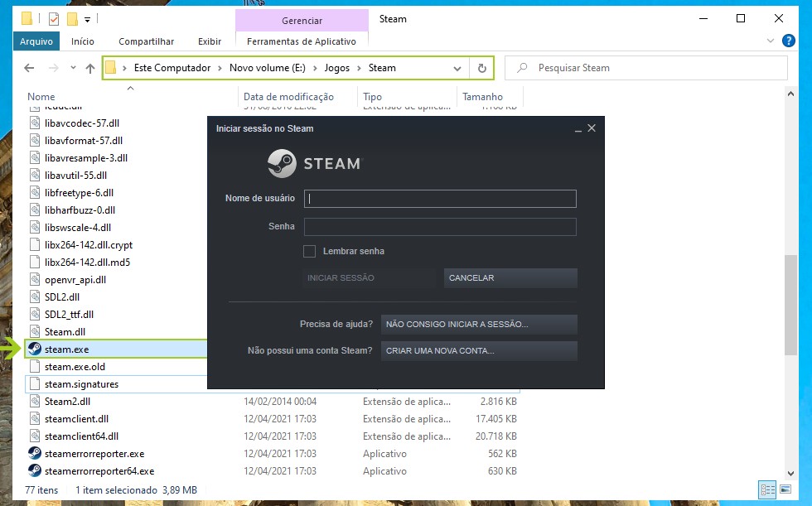
Task: Refresh the current folder view
Action: 481,68
